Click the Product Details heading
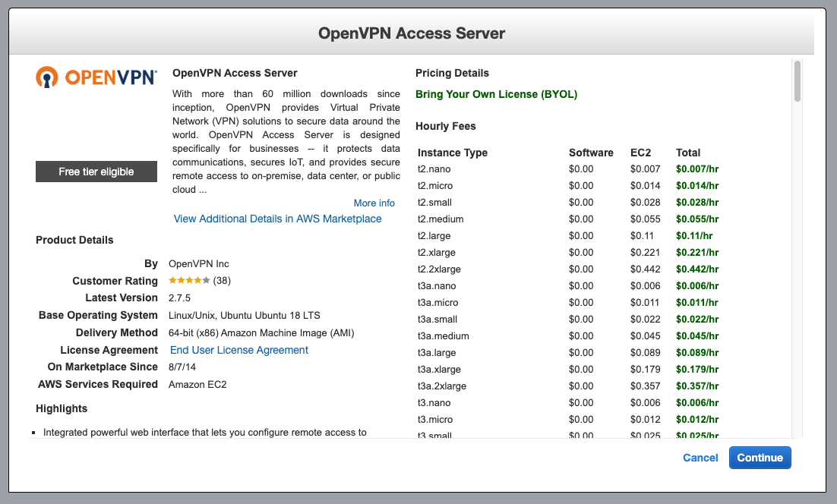Image resolution: width=837 pixels, height=504 pixels. point(74,240)
